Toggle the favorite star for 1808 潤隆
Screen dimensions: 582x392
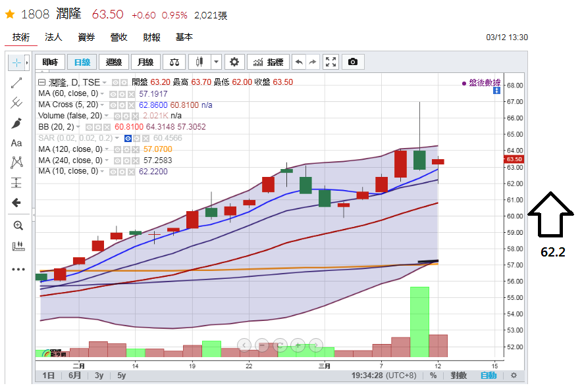pyautogui.click(x=10, y=14)
